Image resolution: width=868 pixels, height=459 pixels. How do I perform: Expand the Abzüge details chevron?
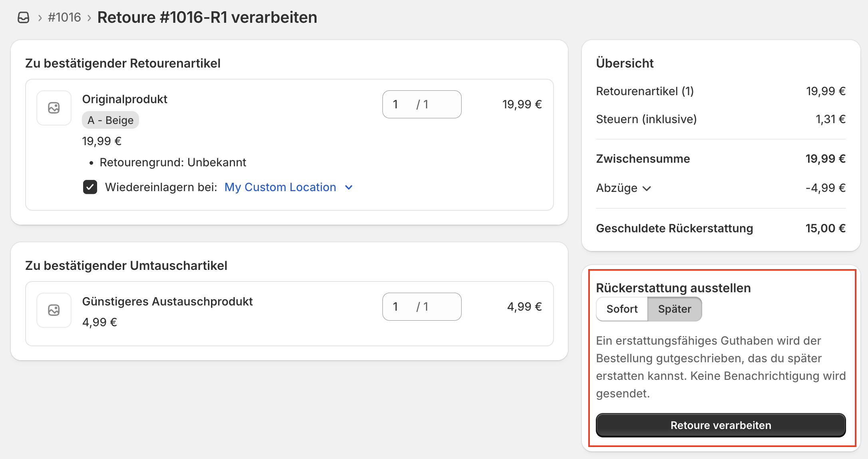point(647,188)
